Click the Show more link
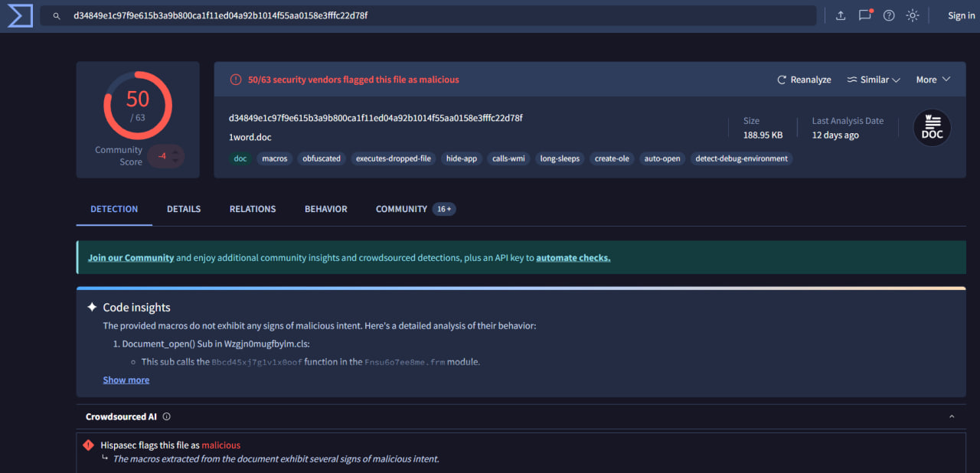 coord(126,379)
